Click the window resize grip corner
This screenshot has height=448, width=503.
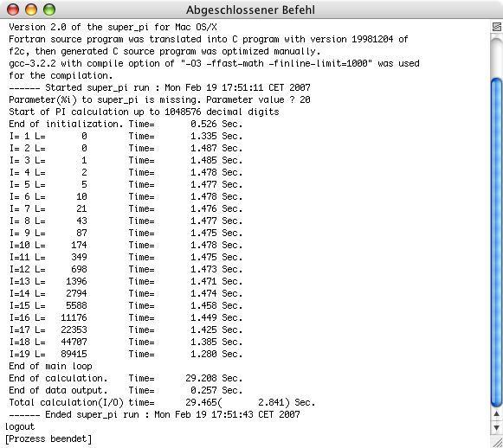point(497,443)
